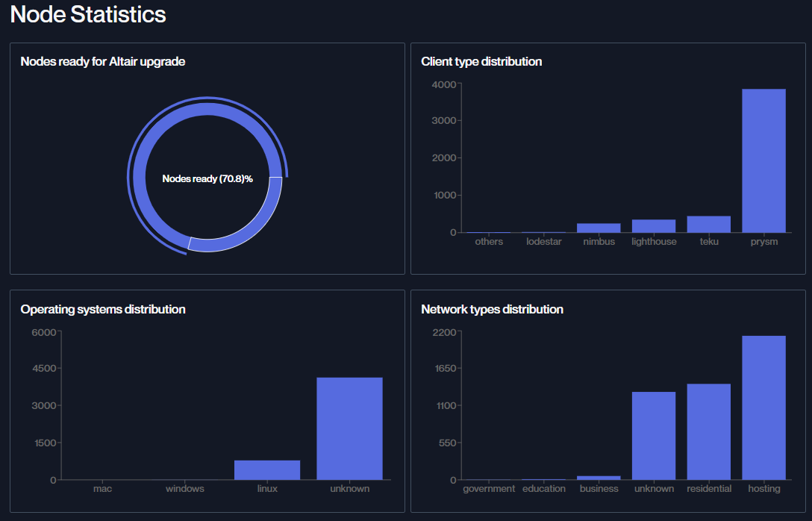This screenshot has width=812, height=521.
Task: Select the nimbus client bar
Action: [x=599, y=228]
